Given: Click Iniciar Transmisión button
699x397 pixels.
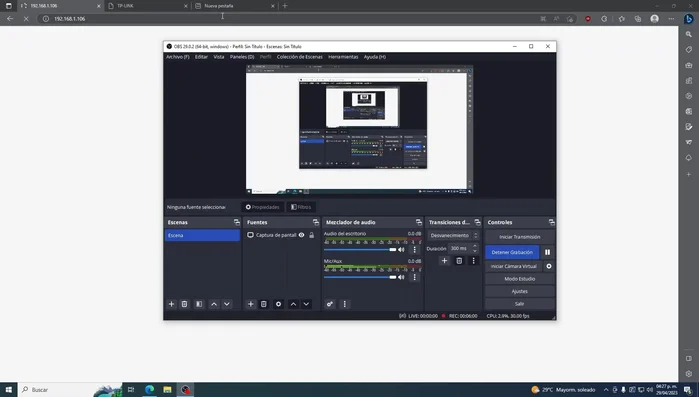Looking at the screenshot, I should click(519, 237).
